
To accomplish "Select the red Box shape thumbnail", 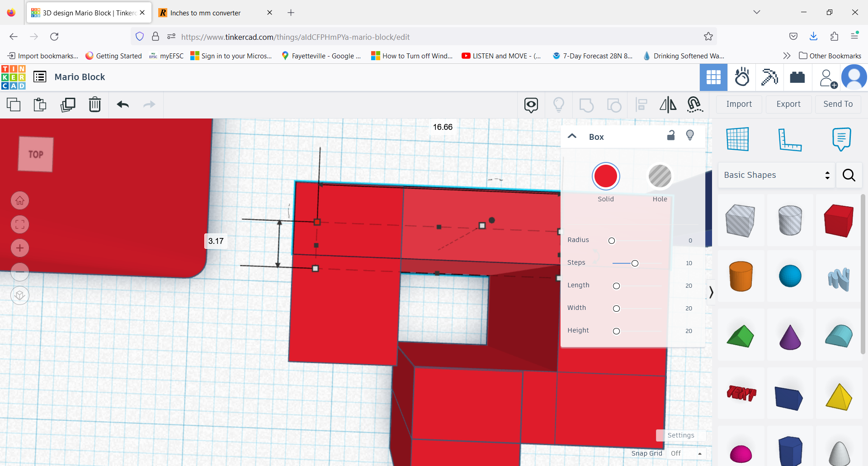I will 838,220.
